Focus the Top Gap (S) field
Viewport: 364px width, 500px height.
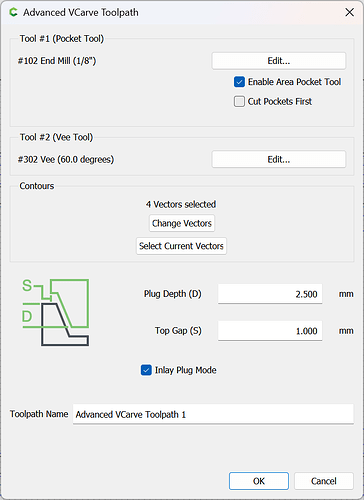270,331
